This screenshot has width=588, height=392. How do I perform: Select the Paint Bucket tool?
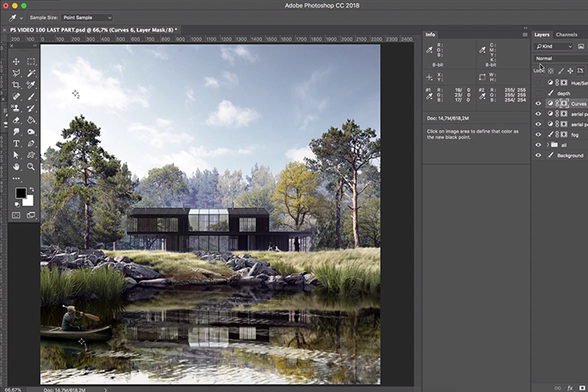click(x=31, y=120)
